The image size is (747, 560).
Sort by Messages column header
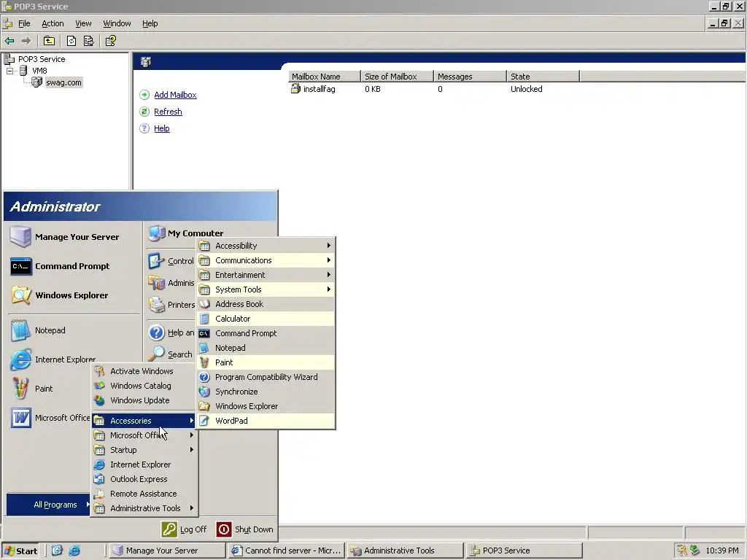pyautogui.click(x=471, y=76)
